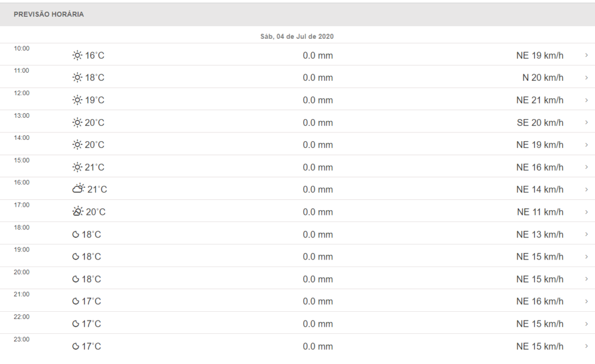Viewport: 595px width, 364px height.
Task: Click the 14:00 temperature 20°C
Action: click(x=95, y=145)
